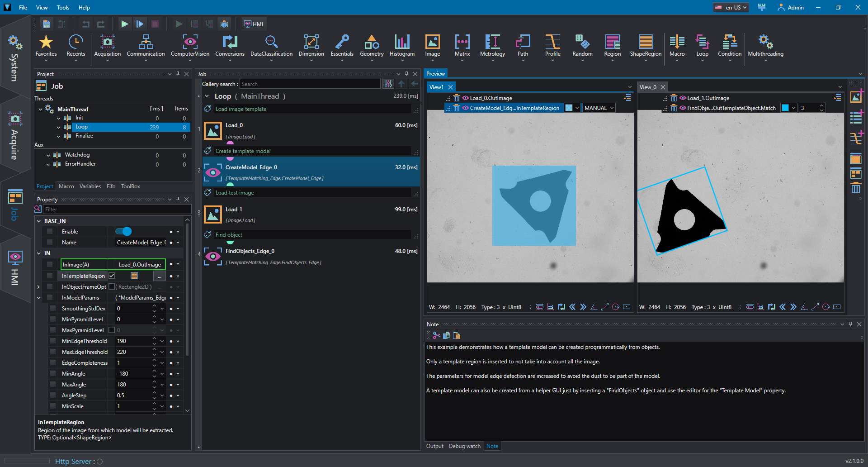Open the DataClassification tool group
868x467 pixels.
[271, 46]
